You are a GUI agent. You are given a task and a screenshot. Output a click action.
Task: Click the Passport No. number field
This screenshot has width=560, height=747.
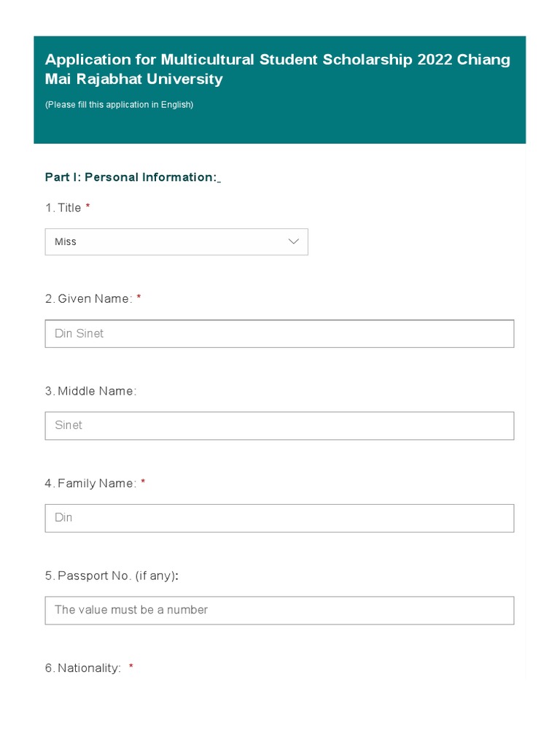click(279, 610)
